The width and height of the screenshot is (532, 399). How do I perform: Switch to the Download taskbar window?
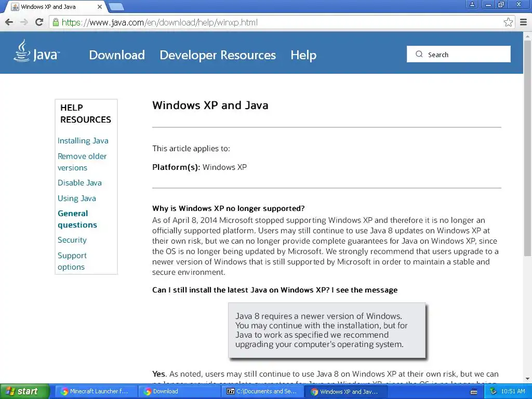(x=179, y=392)
